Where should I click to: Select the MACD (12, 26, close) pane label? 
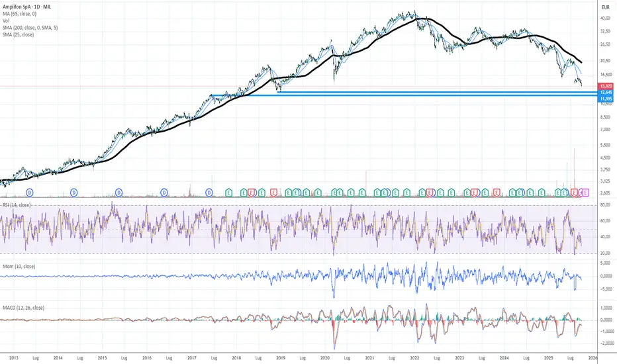tap(23, 308)
